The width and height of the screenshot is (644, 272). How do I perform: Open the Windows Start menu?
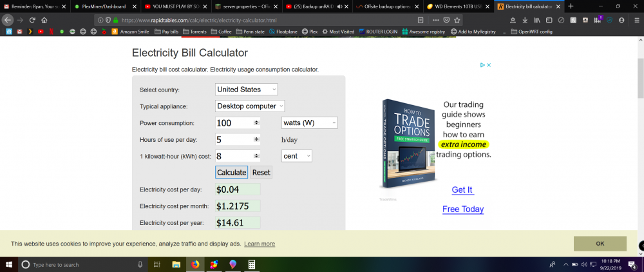click(x=8, y=264)
